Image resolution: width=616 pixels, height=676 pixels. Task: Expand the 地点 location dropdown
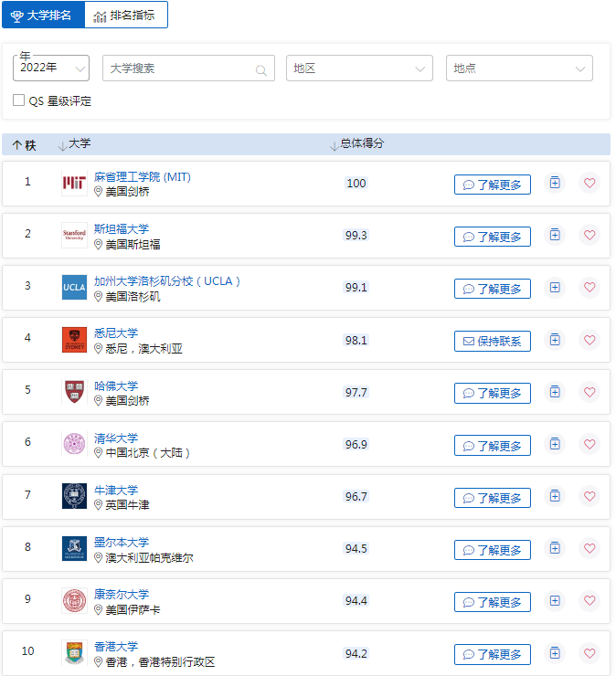pos(519,69)
